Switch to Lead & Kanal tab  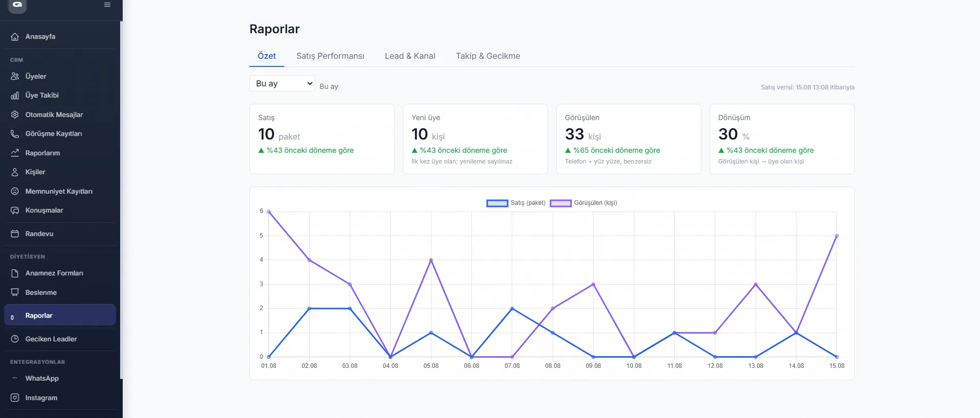coord(410,56)
